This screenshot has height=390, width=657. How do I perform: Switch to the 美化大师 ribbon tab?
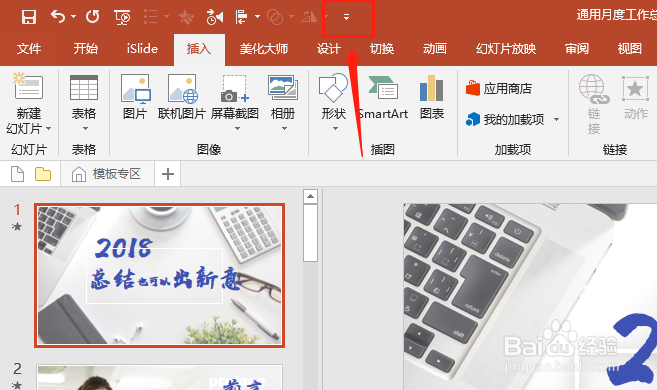point(264,49)
